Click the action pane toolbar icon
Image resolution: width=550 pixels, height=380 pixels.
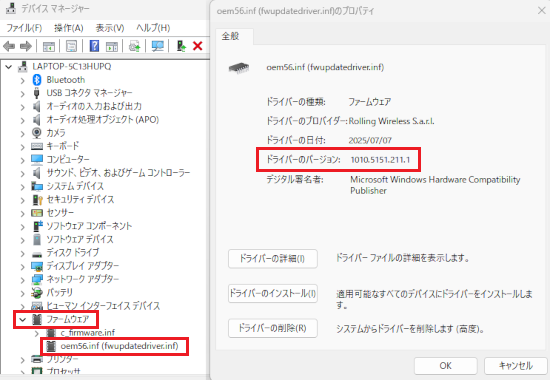112,46
